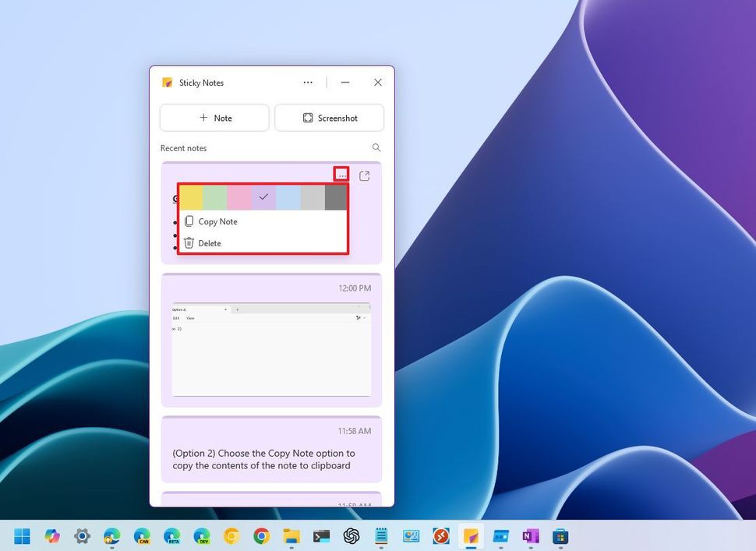Choose Delete from the context menu
Screen dimensions: 756x551
tap(210, 243)
